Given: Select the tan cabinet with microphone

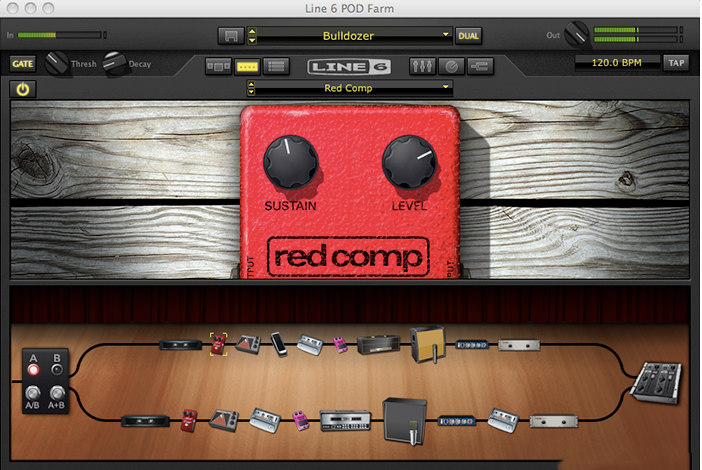Looking at the screenshot, I should 428,344.
